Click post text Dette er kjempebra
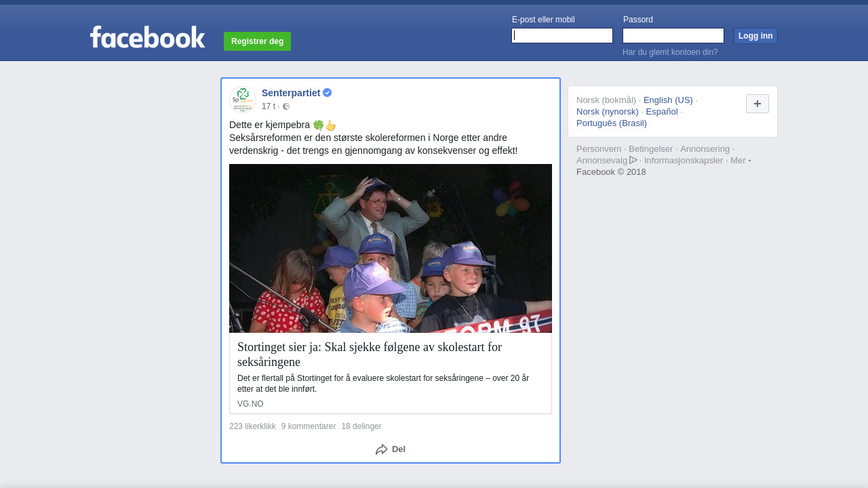Image resolution: width=868 pixels, height=488 pixels. tap(269, 125)
